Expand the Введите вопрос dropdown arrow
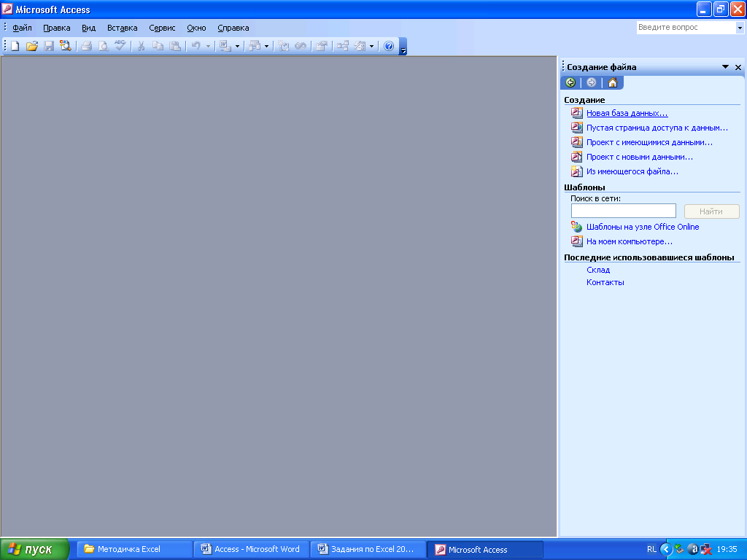 point(740,28)
